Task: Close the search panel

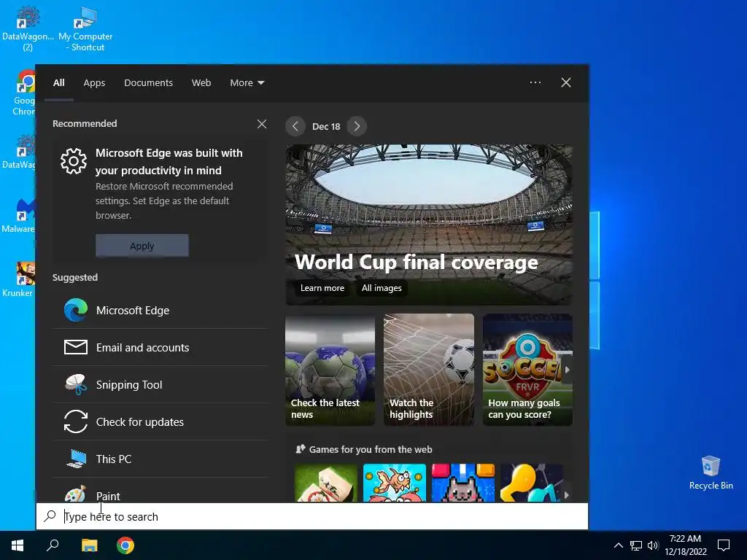Action: pos(566,82)
